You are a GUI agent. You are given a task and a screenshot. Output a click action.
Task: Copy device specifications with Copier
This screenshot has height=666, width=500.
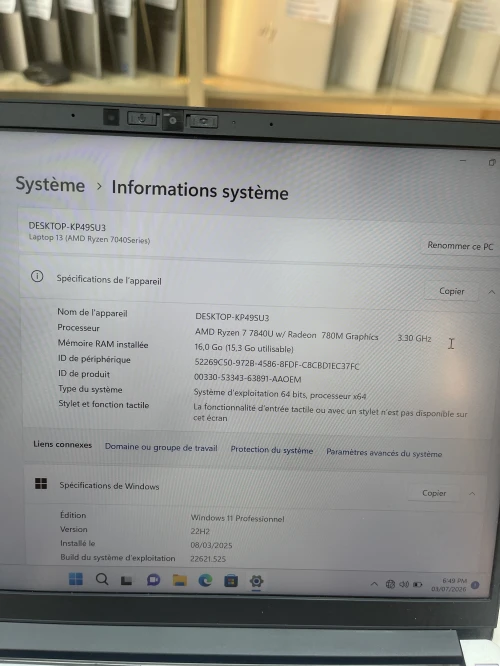[x=451, y=291]
